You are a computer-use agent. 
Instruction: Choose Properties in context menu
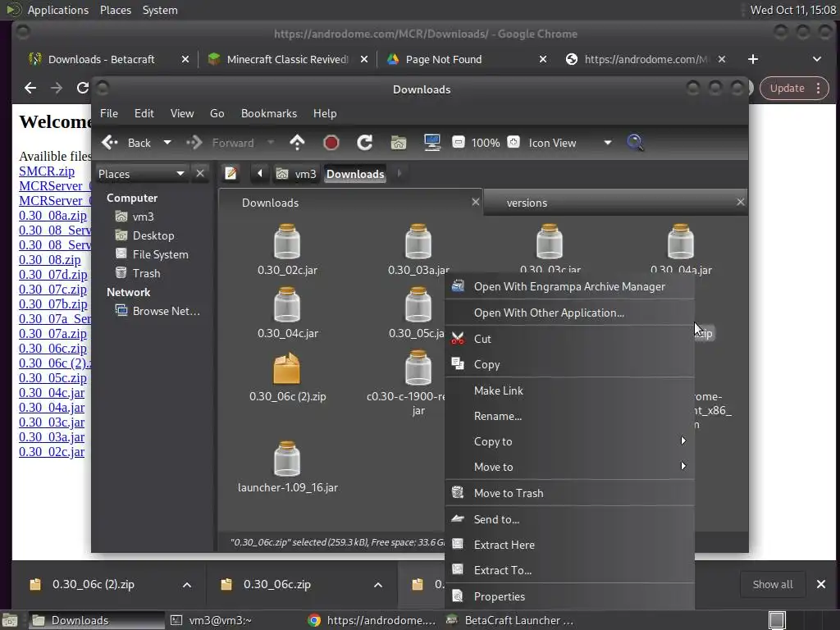(x=569, y=596)
